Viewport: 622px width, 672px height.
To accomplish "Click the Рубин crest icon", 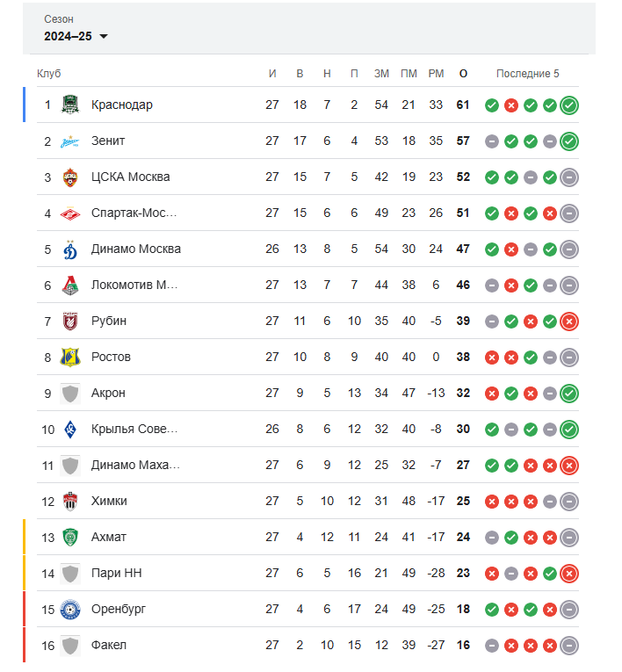I will click(x=70, y=321).
